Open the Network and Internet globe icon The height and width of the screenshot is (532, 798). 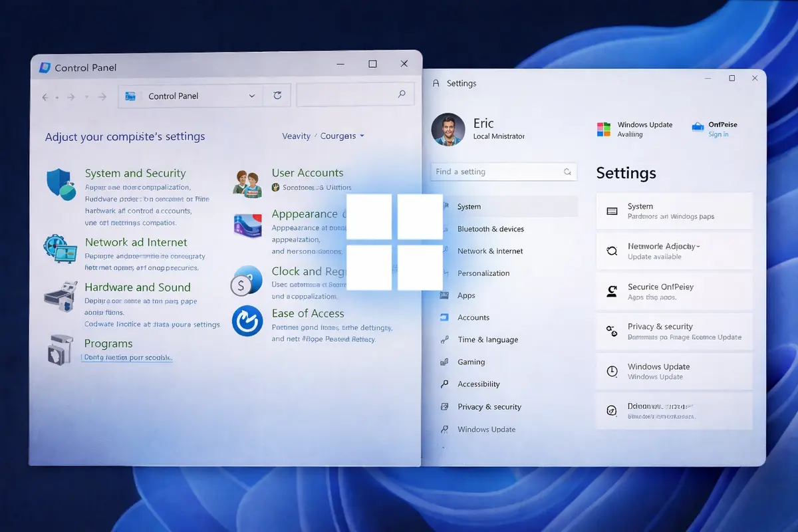pos(61,248)
